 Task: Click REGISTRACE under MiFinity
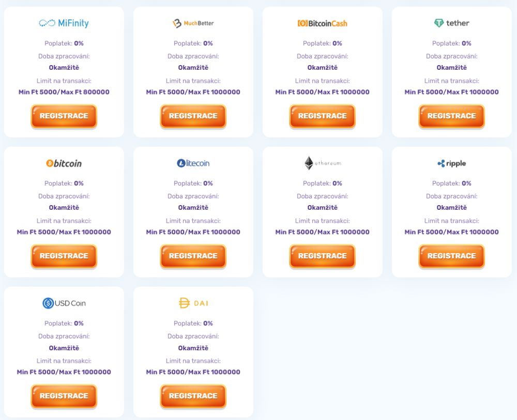(64, 116)
